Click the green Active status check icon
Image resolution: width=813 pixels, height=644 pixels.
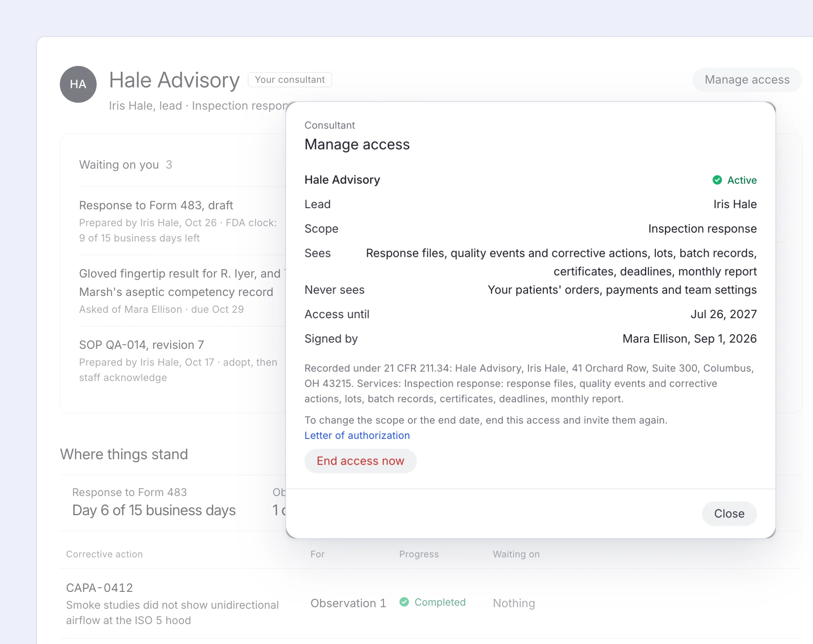[717, 180]
